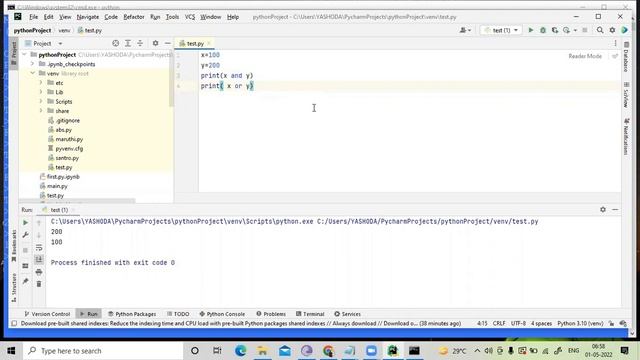Screen dimensions: 640x360
Task: Collapse the pythonProject root folder
Action: pyautogui.click(x=24, y=54)
